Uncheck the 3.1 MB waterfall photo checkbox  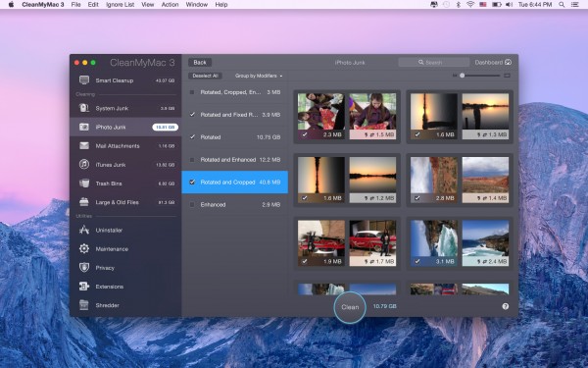[417, 261]
